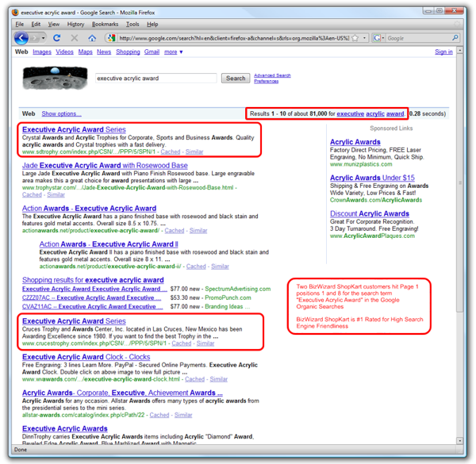The image size is (476, 464).
Task: Open sponsored link 'Acrylic Awards Under $15'
Action: click(372, 178)
